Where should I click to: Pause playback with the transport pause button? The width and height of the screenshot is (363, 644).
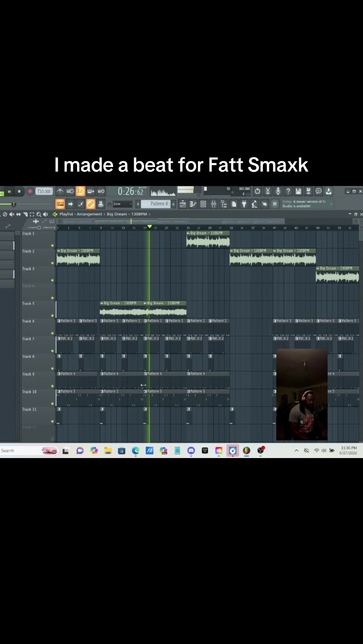(x=9, y=192)
